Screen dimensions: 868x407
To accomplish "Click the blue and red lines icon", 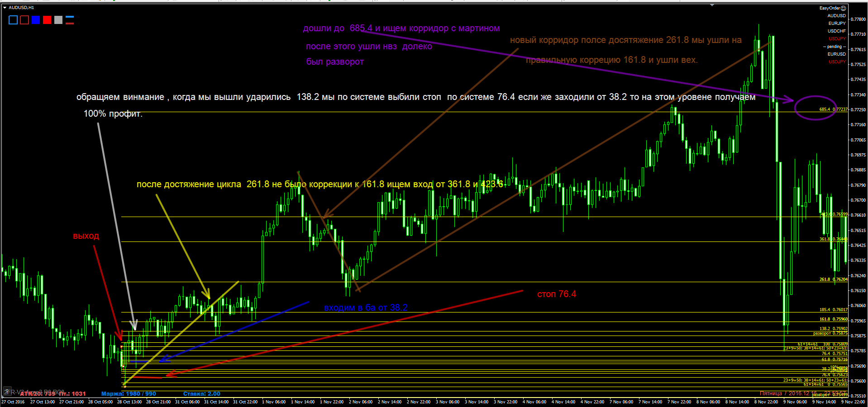I will (x=70, y=20).
